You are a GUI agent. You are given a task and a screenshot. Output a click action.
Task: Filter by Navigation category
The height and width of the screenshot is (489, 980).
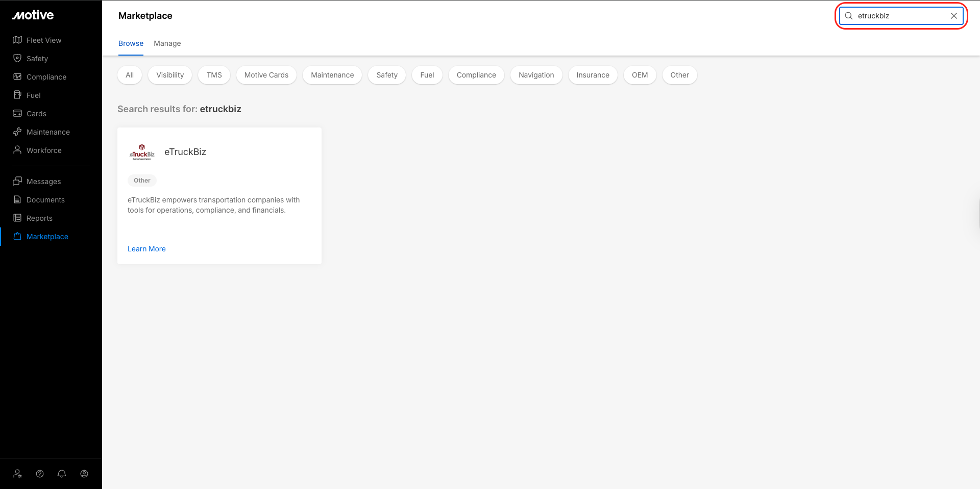(536, 75)
